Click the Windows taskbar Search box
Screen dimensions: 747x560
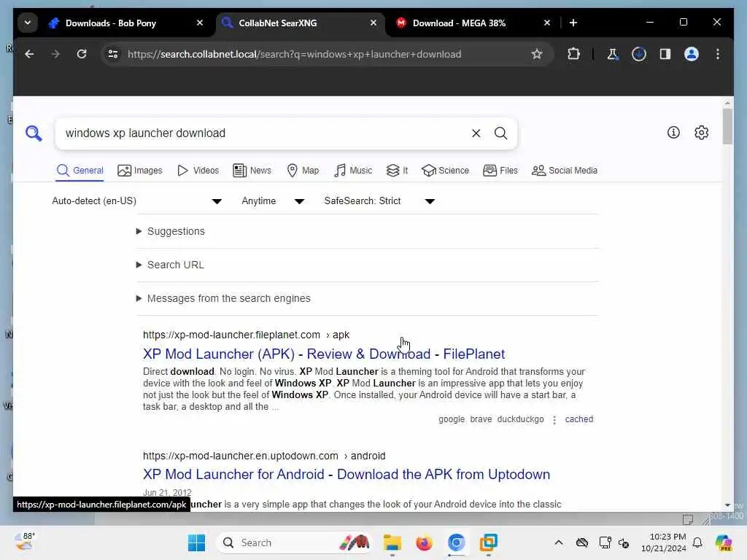point(295,542)
